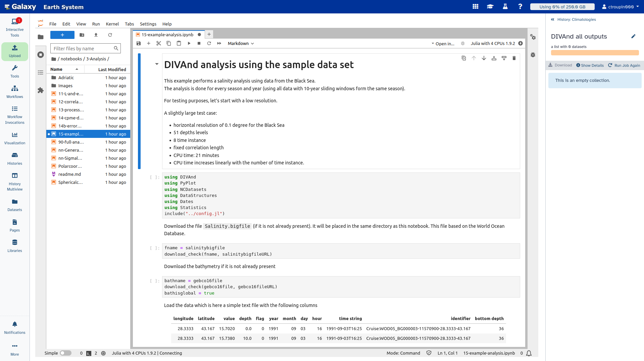
Task: Edit the DIVAnd all outputs name
Action: click(633, 36)
